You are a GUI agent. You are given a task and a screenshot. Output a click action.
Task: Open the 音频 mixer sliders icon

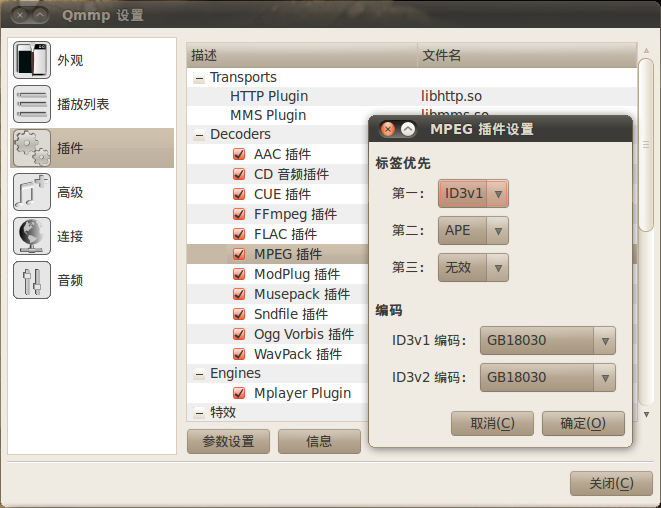(x=32, y=280)
